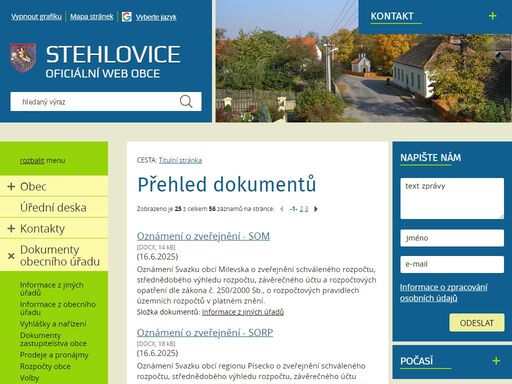This screenshot has height=384, width=512.
Task: Go to next page arrow in pagination
Action: point(316,209)
